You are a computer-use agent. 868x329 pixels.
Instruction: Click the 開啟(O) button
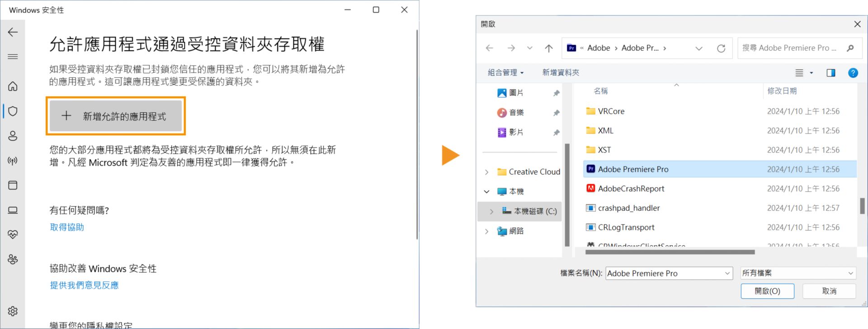767,291
